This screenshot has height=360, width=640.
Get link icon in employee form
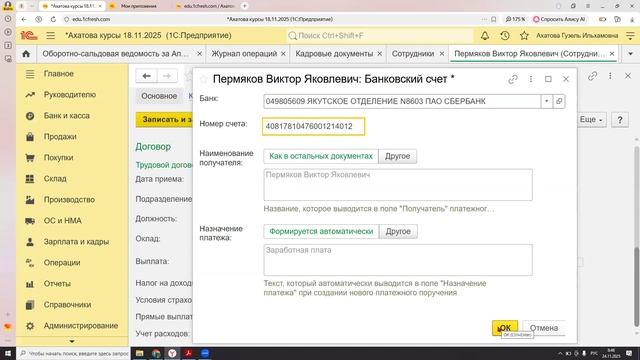point(593,76)
